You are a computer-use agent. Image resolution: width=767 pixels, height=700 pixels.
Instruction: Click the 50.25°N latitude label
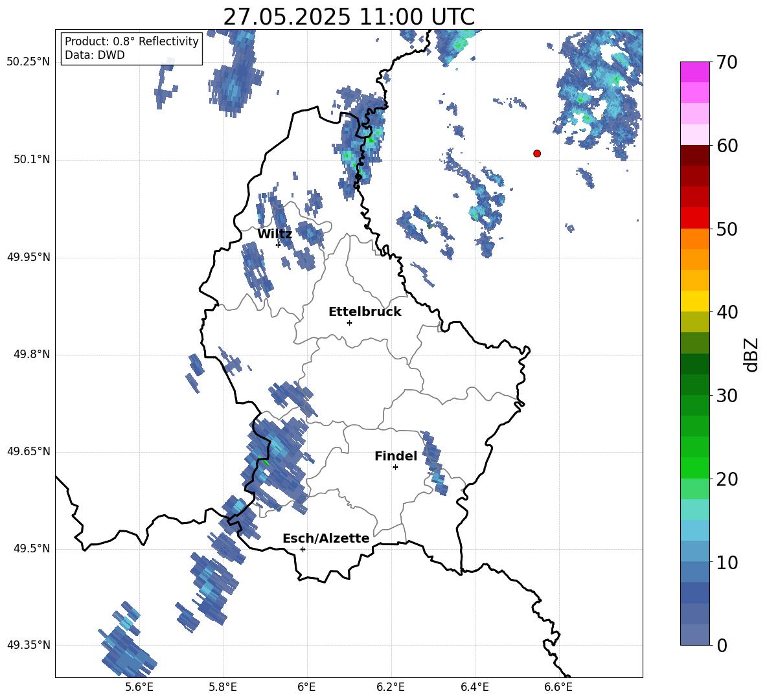[29, 63]
